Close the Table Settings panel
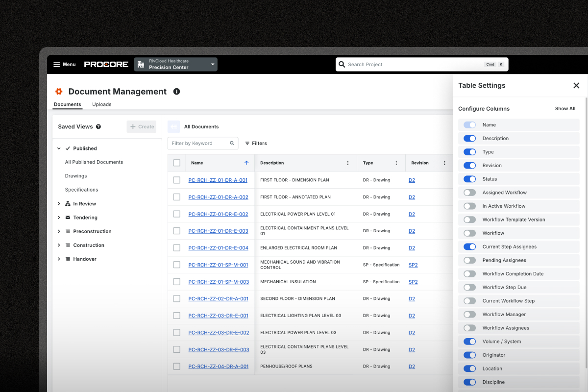Viewport: 588px width, 392px height. pyautogui.click(x=576, y=85)
